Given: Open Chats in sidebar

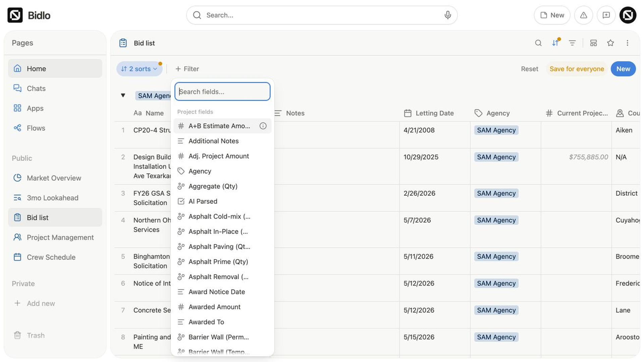Looking at the screenshot, I should click(55, 88).
